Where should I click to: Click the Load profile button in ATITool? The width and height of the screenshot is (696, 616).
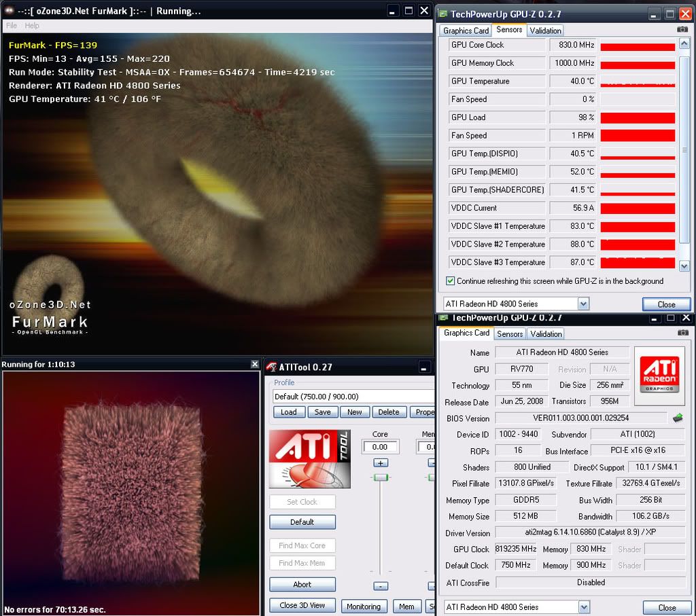[x=288, y=412]
